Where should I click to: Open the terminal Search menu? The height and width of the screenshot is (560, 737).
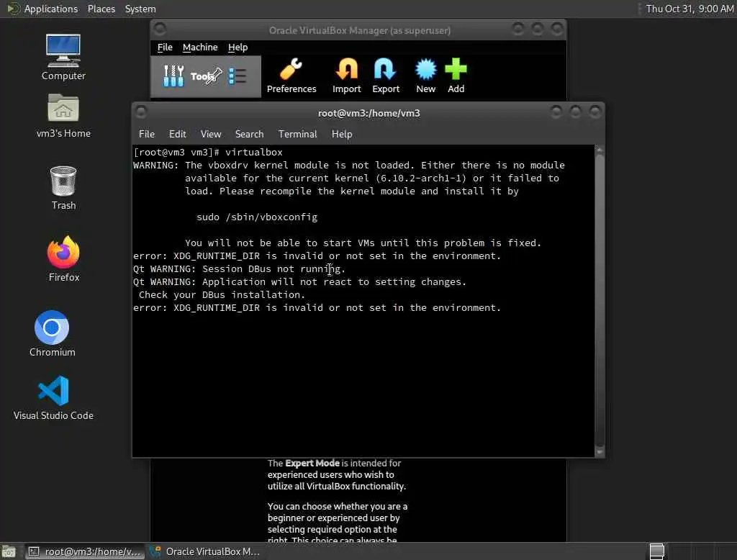pyautogui.click(x=249, y=134)
